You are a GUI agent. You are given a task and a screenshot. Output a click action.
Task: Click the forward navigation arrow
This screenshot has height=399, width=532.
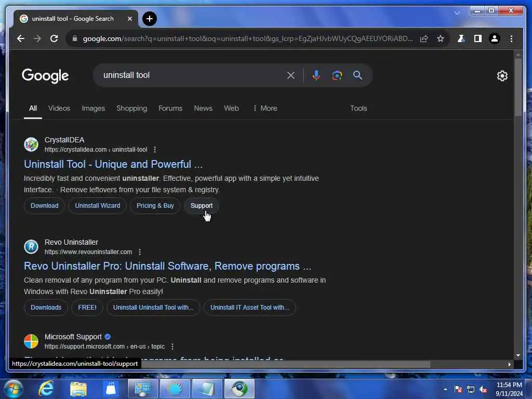(x=37, y=38)
